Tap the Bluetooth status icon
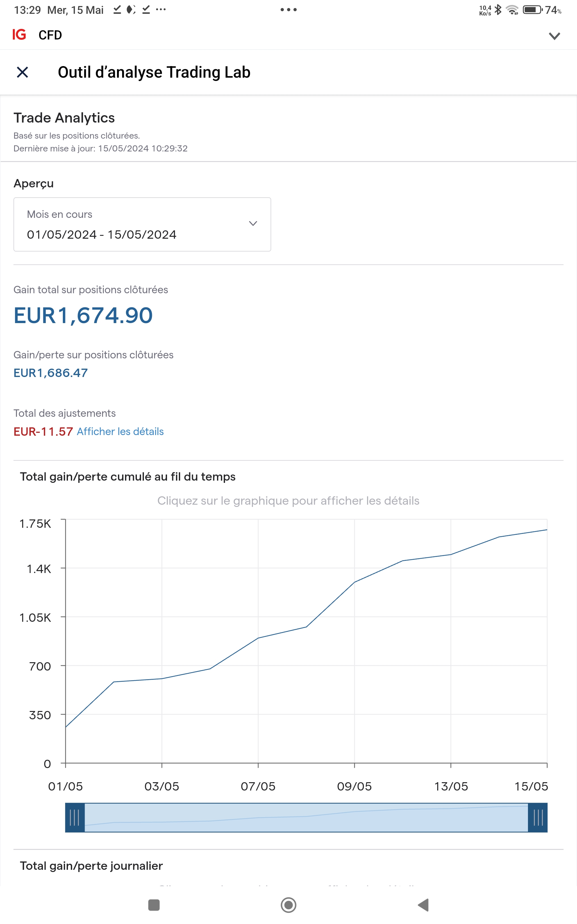This screenshot has height=924, width=577. point(498,10)
